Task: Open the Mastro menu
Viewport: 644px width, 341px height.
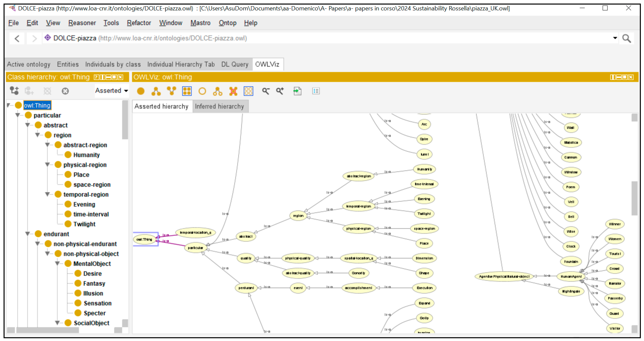Action: point(200,23)
